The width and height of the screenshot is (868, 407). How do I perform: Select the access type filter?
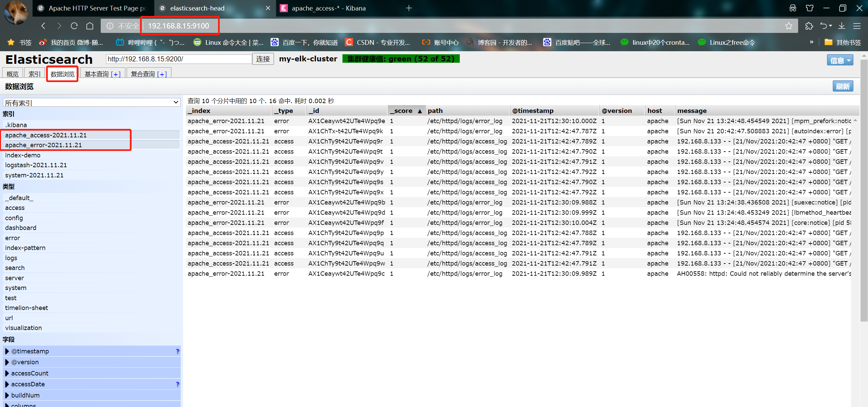coord(91,208)
